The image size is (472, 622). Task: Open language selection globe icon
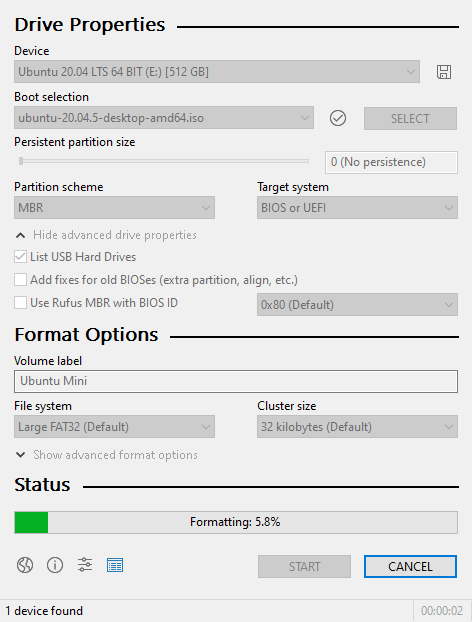pos(25,565)
